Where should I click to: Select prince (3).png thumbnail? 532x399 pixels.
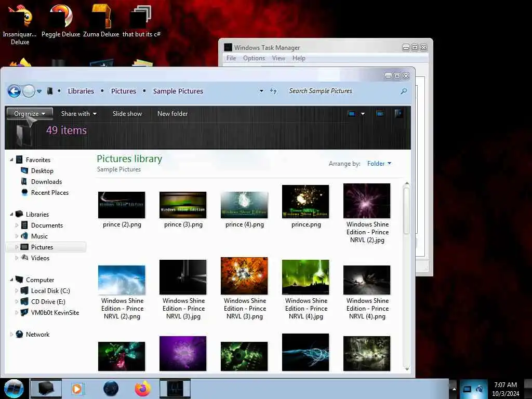coord(183,205)
